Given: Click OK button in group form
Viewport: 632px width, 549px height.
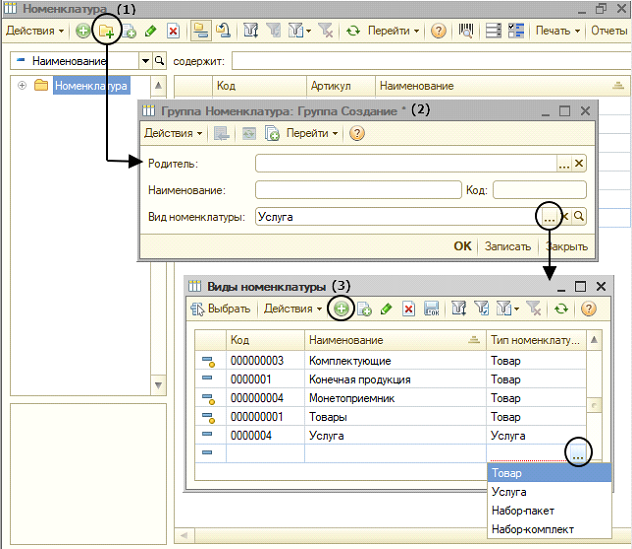Looking at the screenshot, I should pyautogui.click(x=462, y=246).
